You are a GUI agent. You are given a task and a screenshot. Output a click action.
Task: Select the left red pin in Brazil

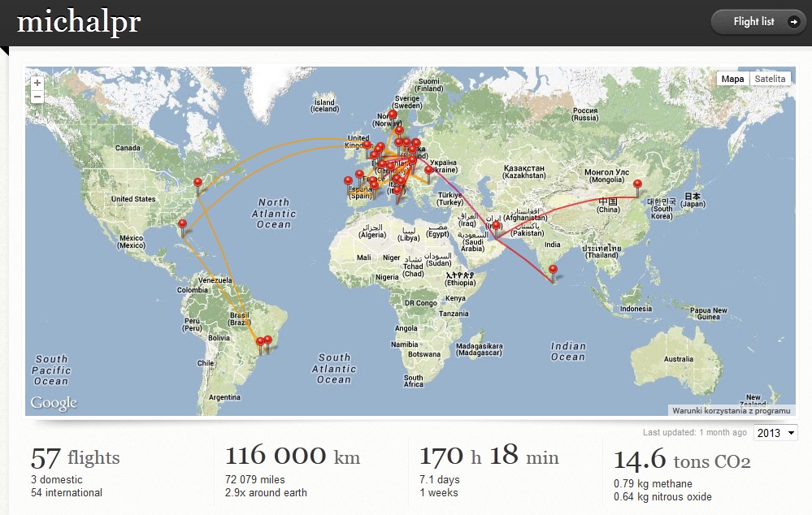260,342
